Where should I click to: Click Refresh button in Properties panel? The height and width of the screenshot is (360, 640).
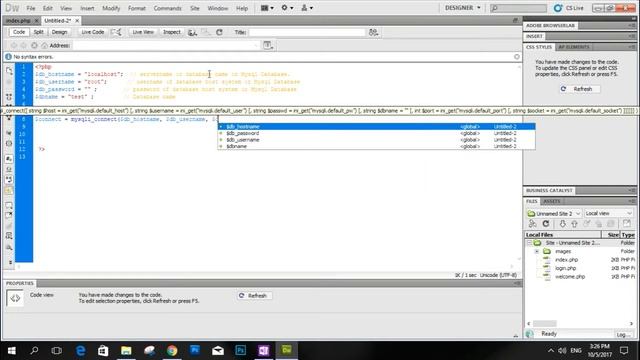tap(254, 296)
